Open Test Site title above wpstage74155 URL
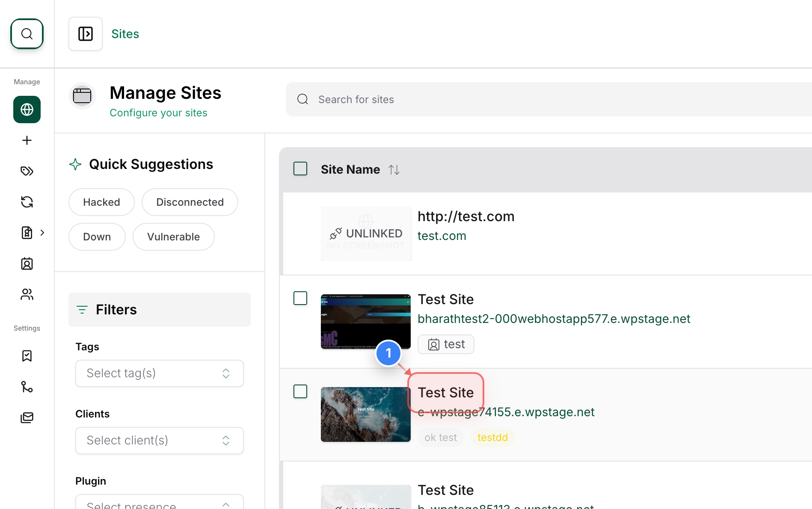Viewport: 812px width, 509px height. [446, 393]
